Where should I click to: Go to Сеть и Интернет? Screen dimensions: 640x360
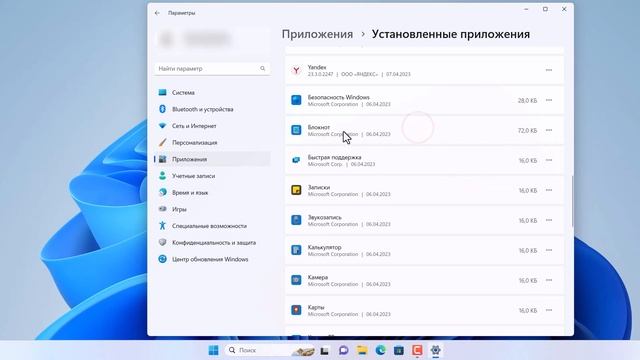[212, 126]
